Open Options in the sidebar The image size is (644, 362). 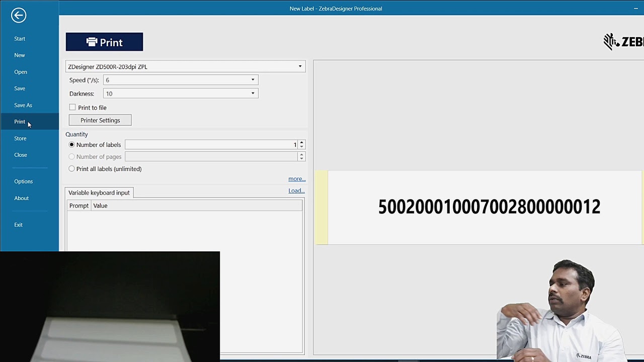click(24, 182)
